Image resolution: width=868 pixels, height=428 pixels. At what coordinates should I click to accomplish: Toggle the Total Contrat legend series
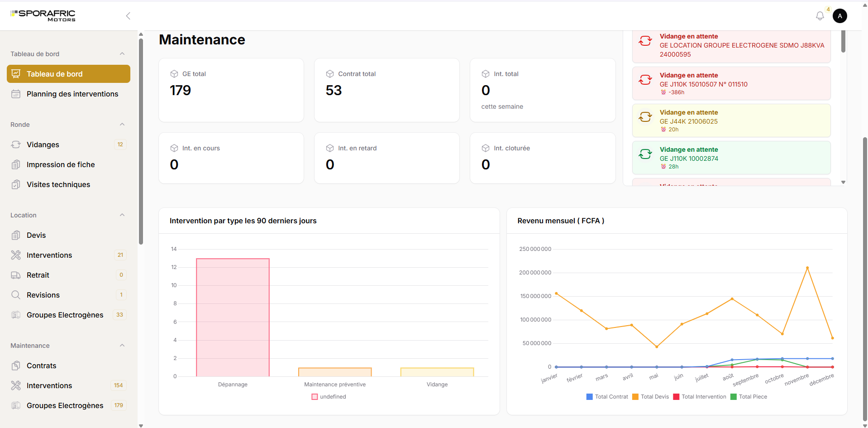[x=607, y=397]
